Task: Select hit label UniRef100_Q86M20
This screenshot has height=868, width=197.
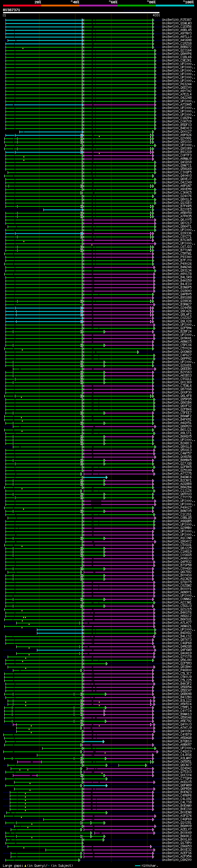Action: (x=177, y=426)
